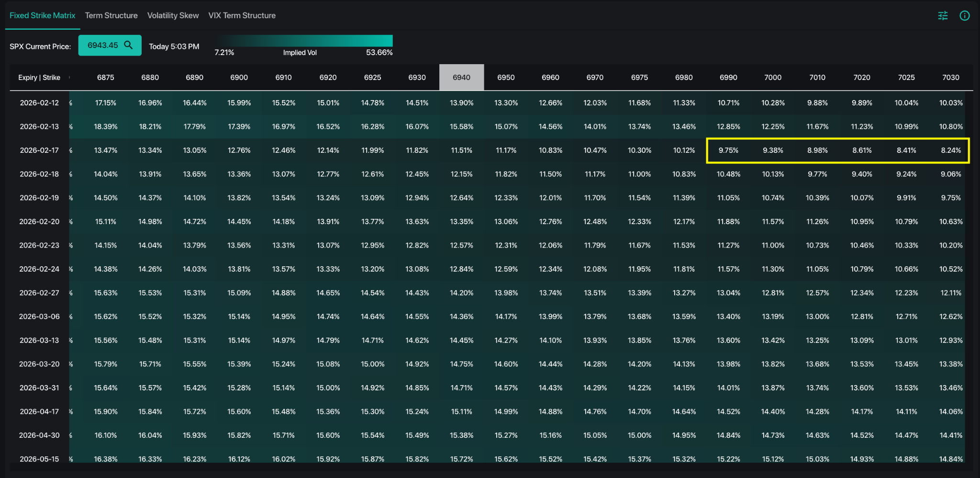
Task: Click the Implied Vol gradient bar
Action: point(304,41)
